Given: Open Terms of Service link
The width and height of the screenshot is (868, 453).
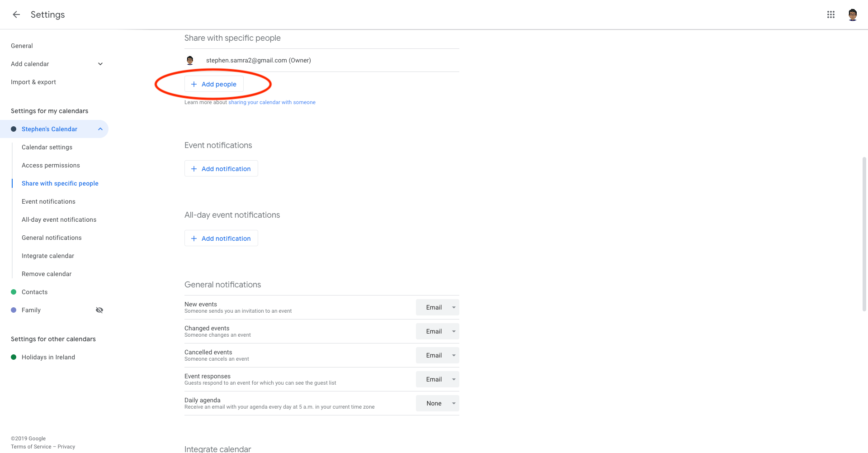Looking at the screenshot, I should tap(31, 447).
